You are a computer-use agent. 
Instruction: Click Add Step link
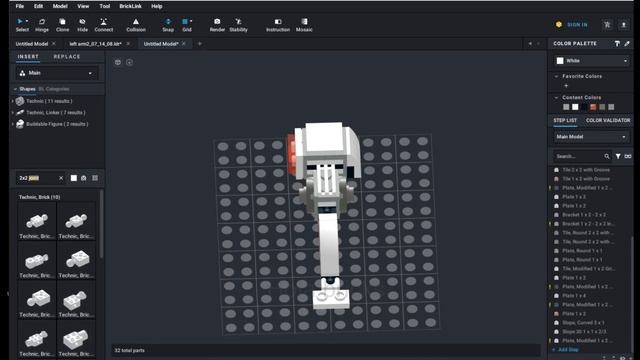568,349
